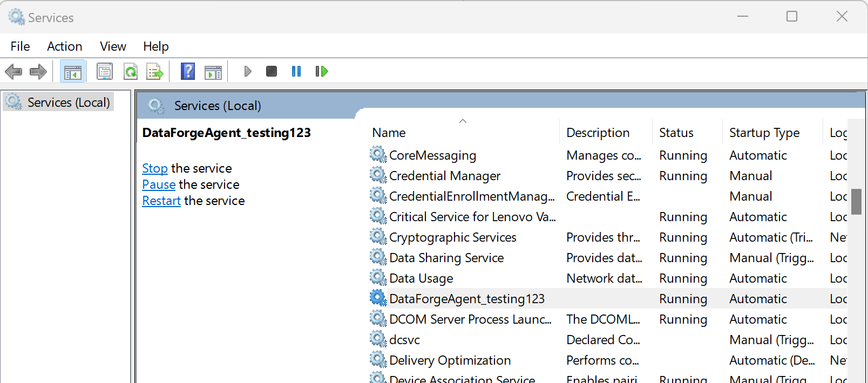Select the Cryptographic Services name
The height and width of the screenshot is (383, 868).
[x=453, y=237]
